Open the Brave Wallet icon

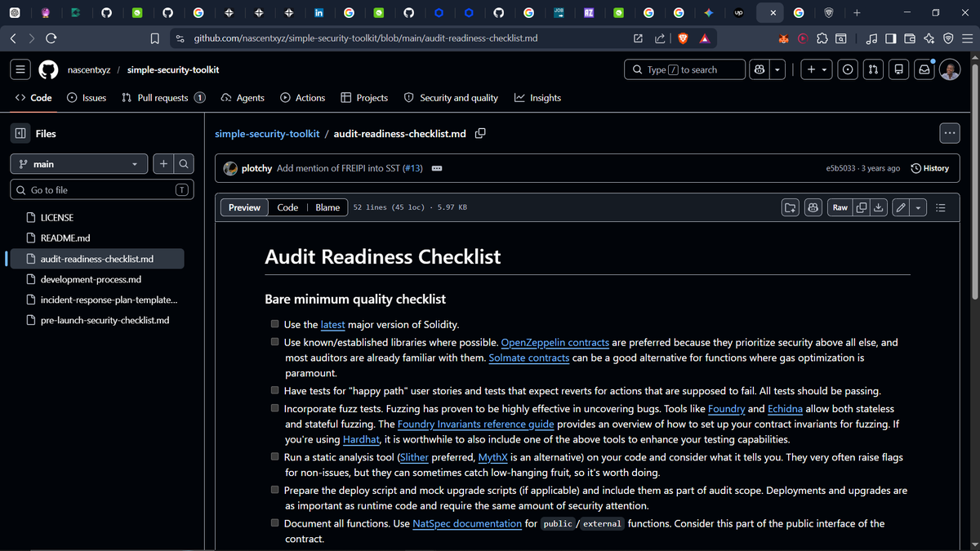910,38
